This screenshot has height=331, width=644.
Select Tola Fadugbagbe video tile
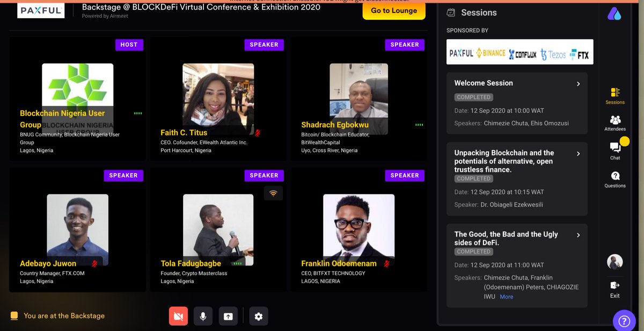(218, 229)
